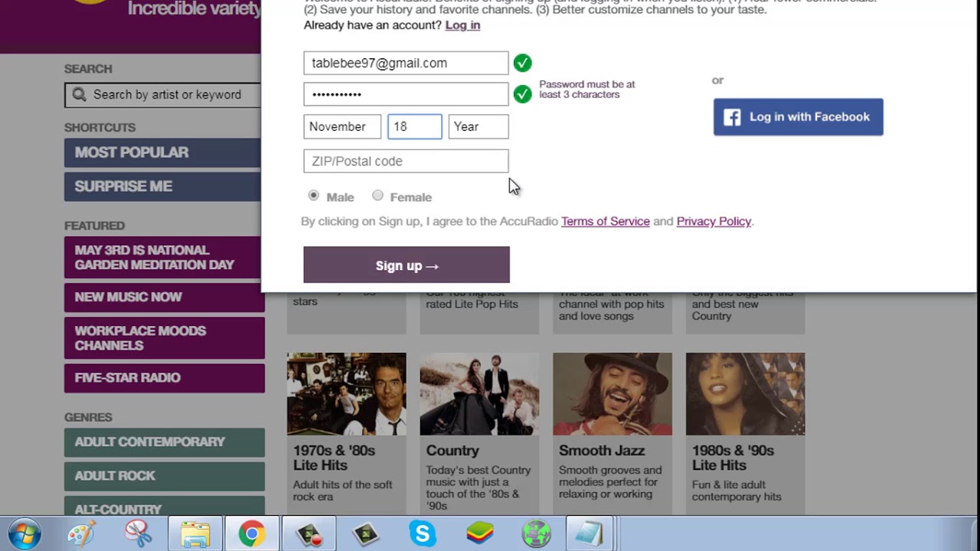
Task: Click the search magnifier icon
Action: pos(79,95)
